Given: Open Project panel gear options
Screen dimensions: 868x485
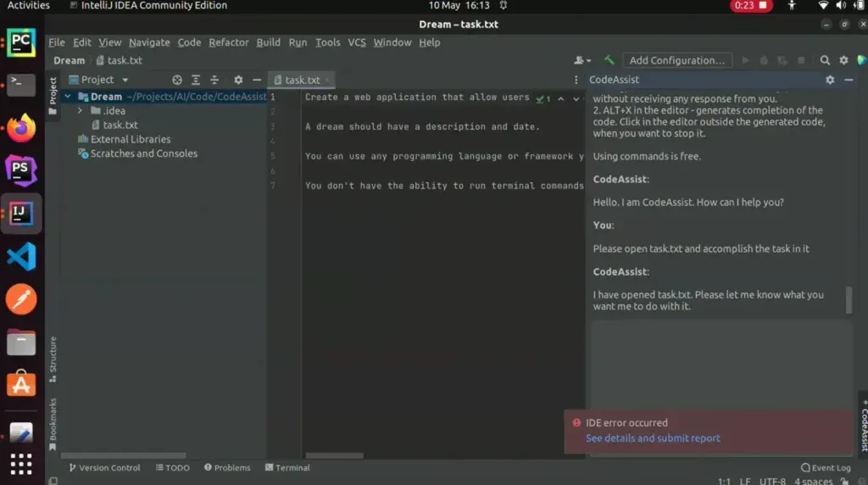Looking at the screenshot, I should click(238, 80).
